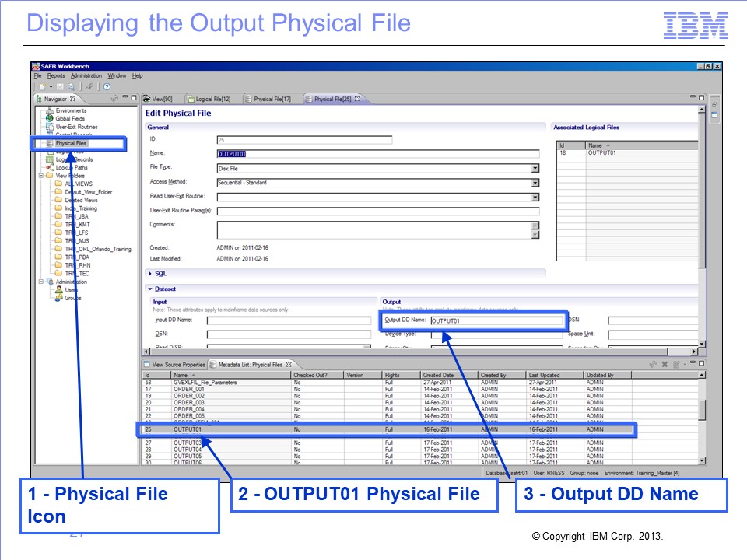Open the Read User-Exit Routine dropdown

tap(535, 197)
